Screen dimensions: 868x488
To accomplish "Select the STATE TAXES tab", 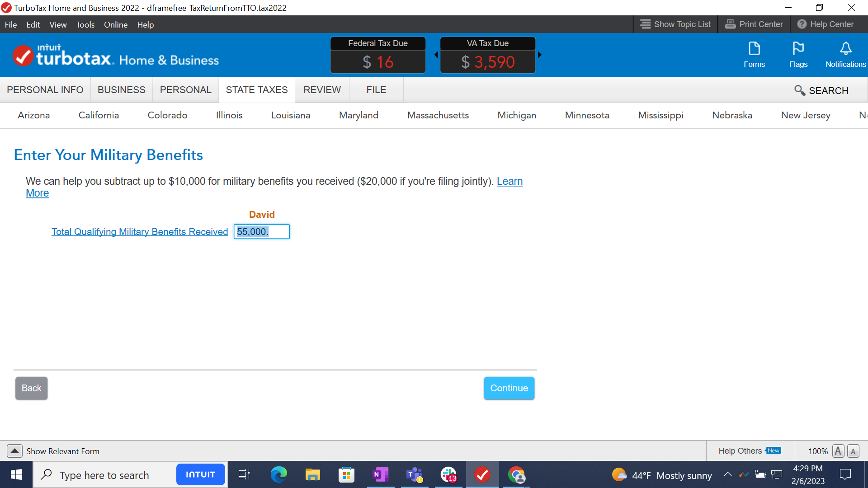I will click(257, 90).
